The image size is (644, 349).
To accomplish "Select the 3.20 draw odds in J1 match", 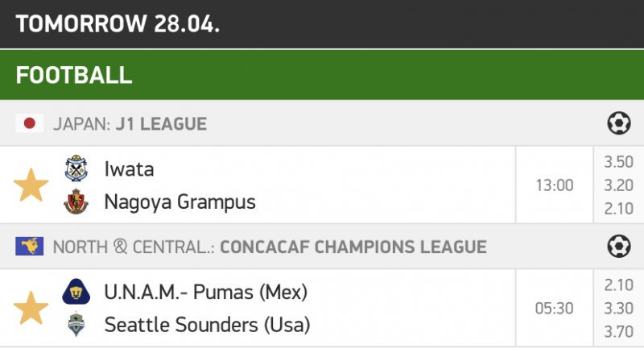I will tap(618, 185).
